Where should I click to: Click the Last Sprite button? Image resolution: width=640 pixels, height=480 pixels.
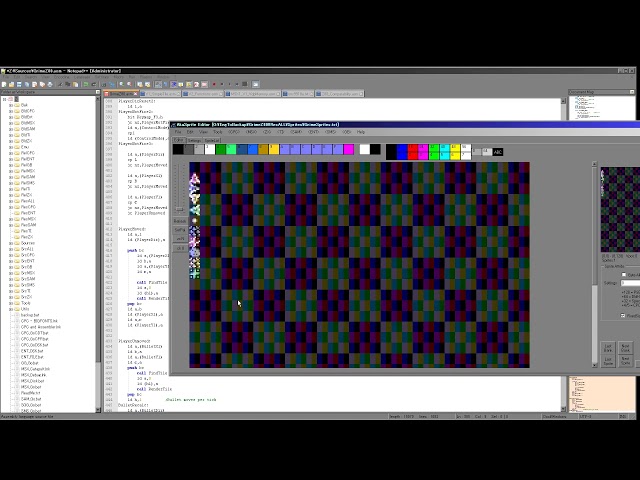tap(608, 361)
